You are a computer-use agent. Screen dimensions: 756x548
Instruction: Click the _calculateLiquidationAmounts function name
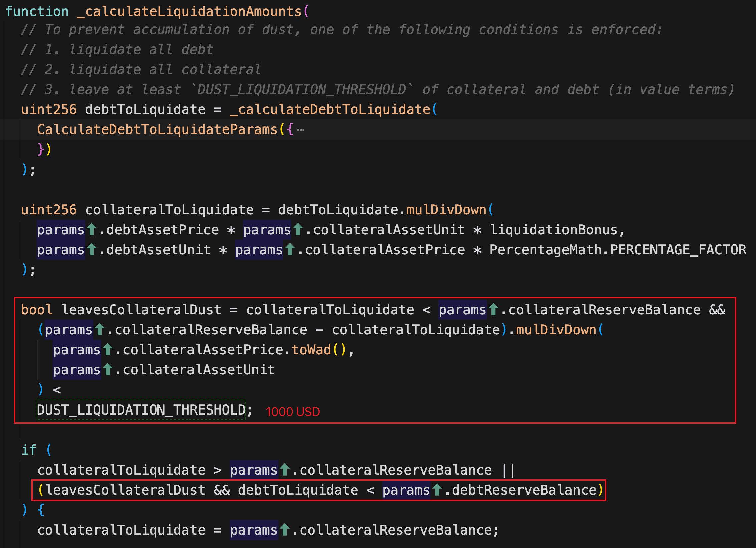click(189, 11)
